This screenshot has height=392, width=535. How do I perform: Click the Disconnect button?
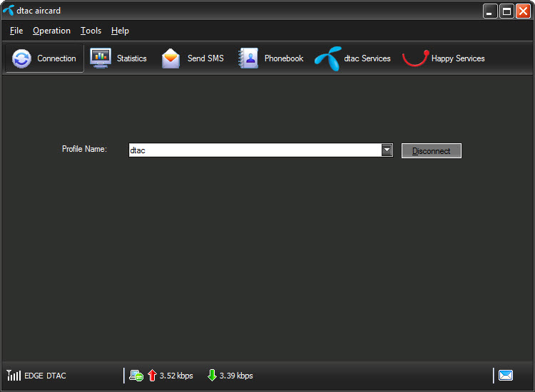click(x=432, y=150)
